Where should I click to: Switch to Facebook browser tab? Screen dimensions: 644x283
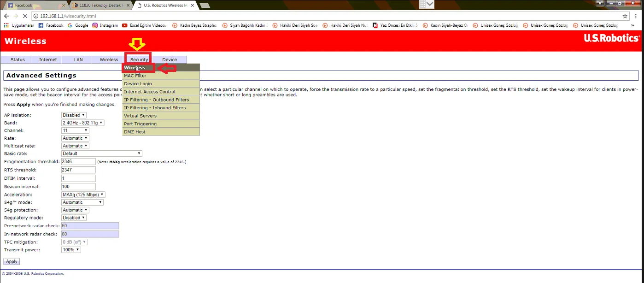tap(33, 6)
